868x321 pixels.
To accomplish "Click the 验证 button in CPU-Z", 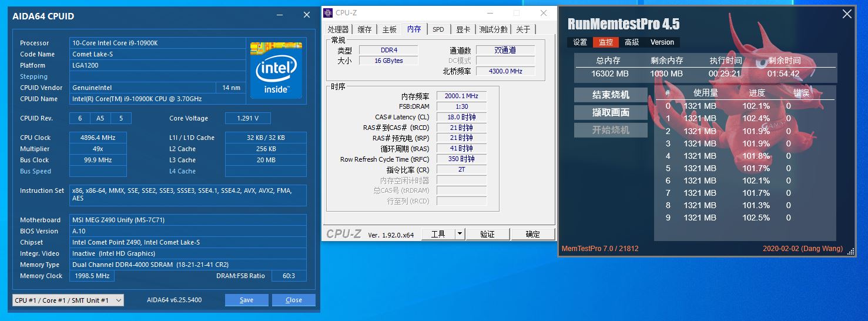I will pos(487,234).
